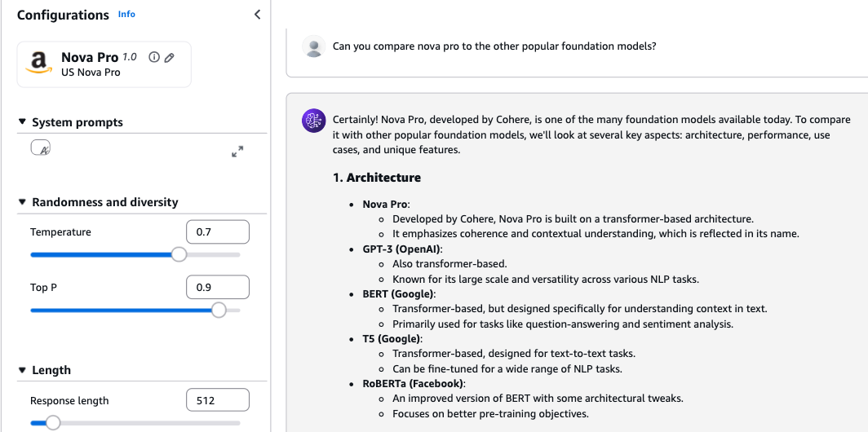Click the 'US Nova Pro' subtitle on model card

pyautogui.click(x=91, y=73)
